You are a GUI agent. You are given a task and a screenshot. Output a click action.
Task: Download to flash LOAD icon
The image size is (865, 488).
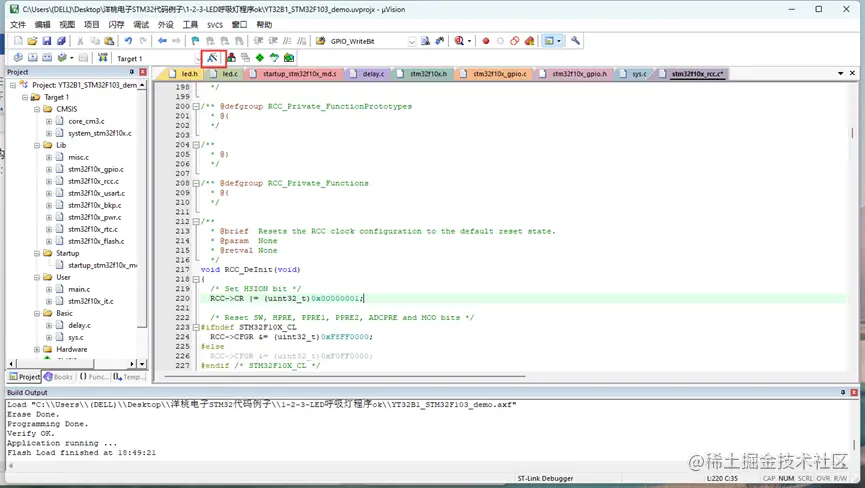click(103, 57)
